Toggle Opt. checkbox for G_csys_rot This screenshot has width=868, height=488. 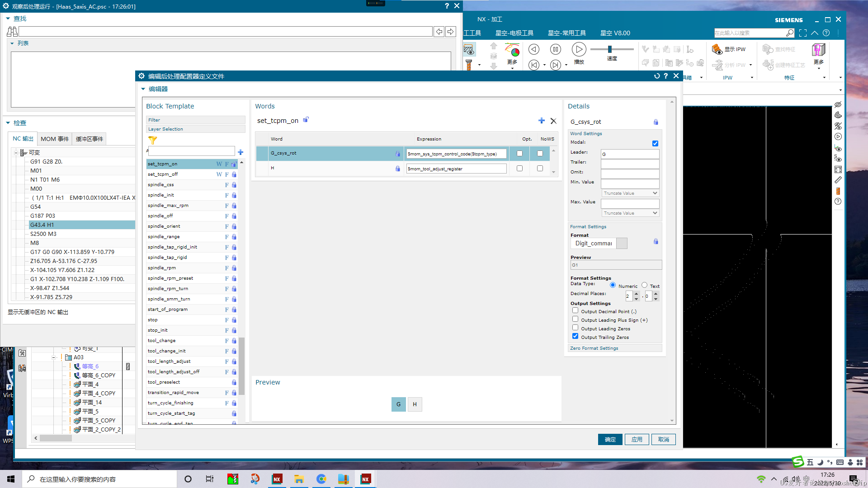pos(519,154)
